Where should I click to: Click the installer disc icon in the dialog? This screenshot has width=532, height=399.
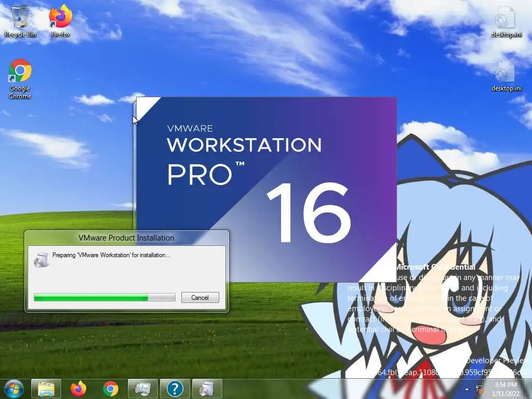(x=42, y=260)
